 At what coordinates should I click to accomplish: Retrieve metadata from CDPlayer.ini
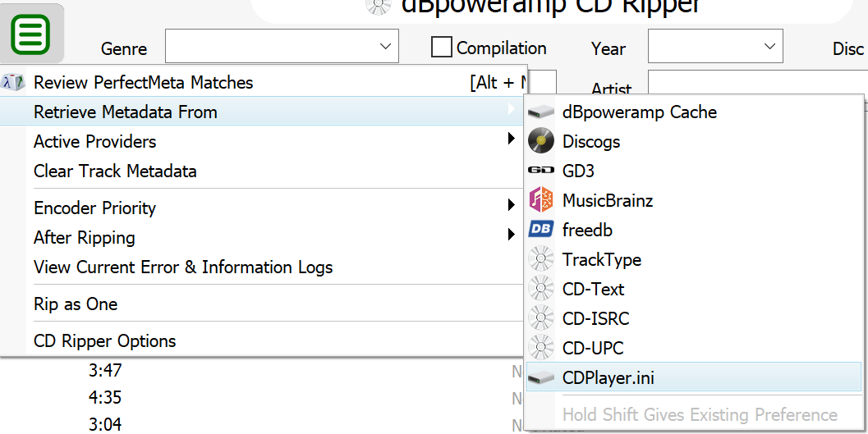tap(608, 378)
